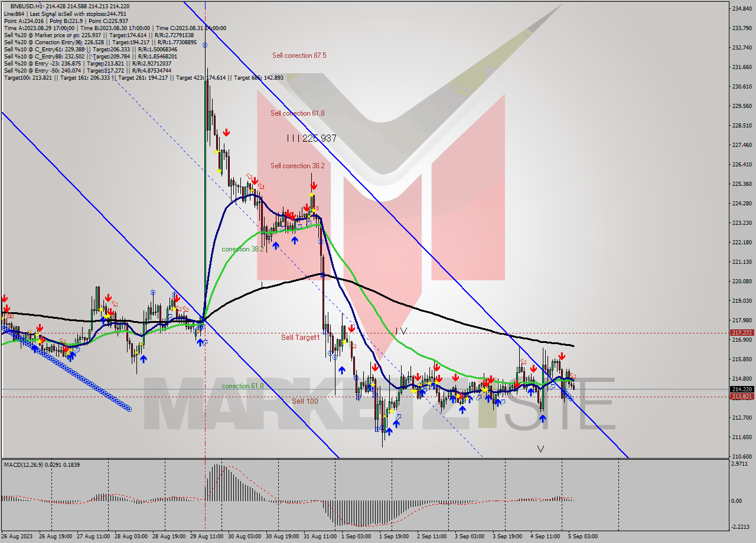Click the 215.850 price axis value

[x=741, y=359]
